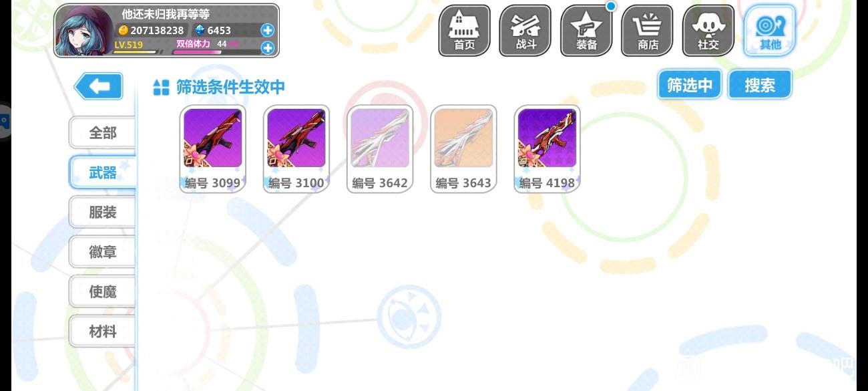Screen dimensions: 868x391
Task: Select weapon thumbnail 编号 3099
Action: pos(212,148)
